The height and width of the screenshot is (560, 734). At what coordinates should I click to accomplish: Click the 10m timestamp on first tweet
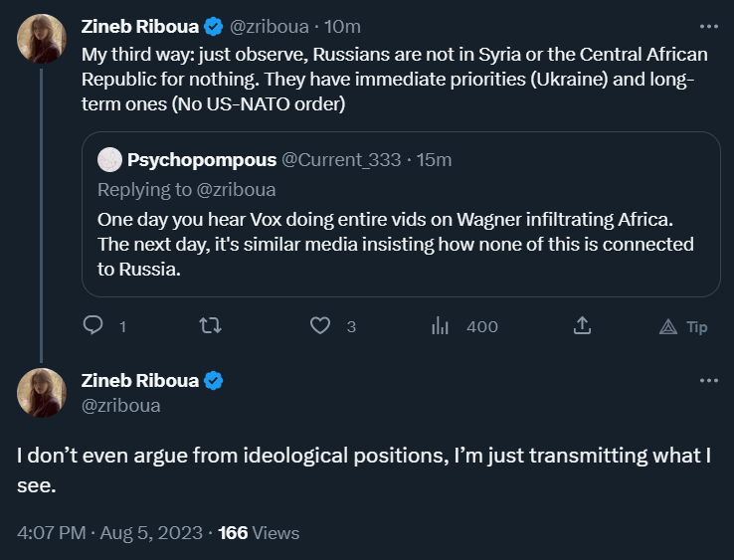tap(344, 27)
